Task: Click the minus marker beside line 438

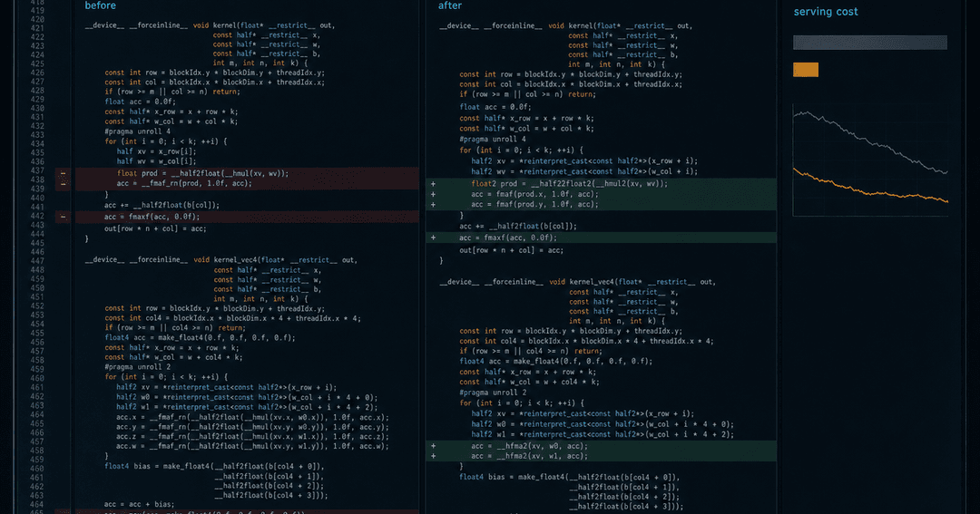Action: (x=64, y=184)
